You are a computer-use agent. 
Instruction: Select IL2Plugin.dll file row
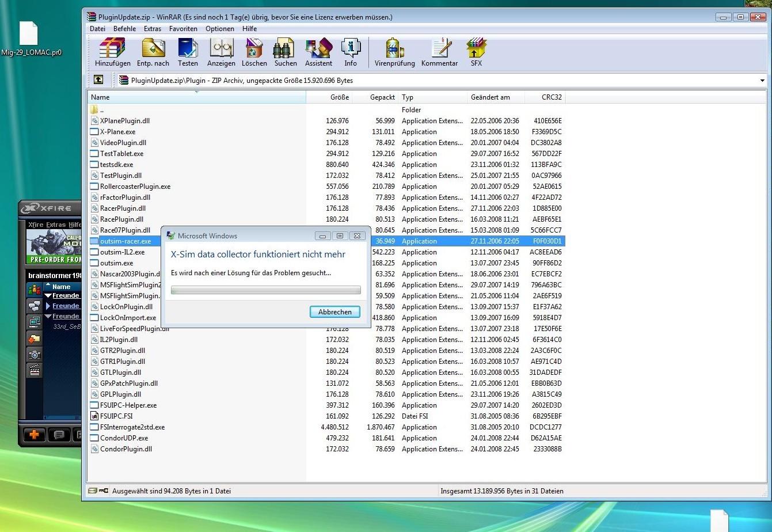click(326, 340)
